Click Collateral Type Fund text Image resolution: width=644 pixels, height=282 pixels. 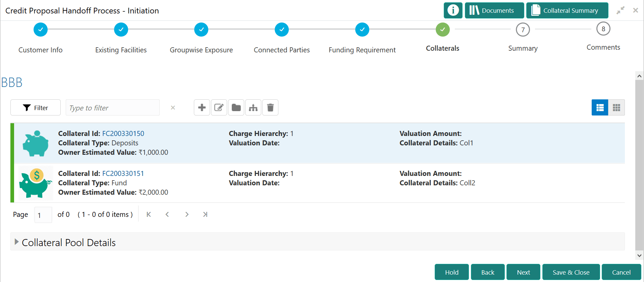[93, 183]
